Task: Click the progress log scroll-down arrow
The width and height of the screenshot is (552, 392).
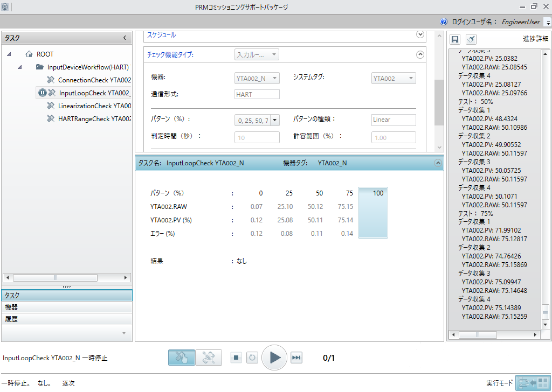Action: (x=546, y=325)
